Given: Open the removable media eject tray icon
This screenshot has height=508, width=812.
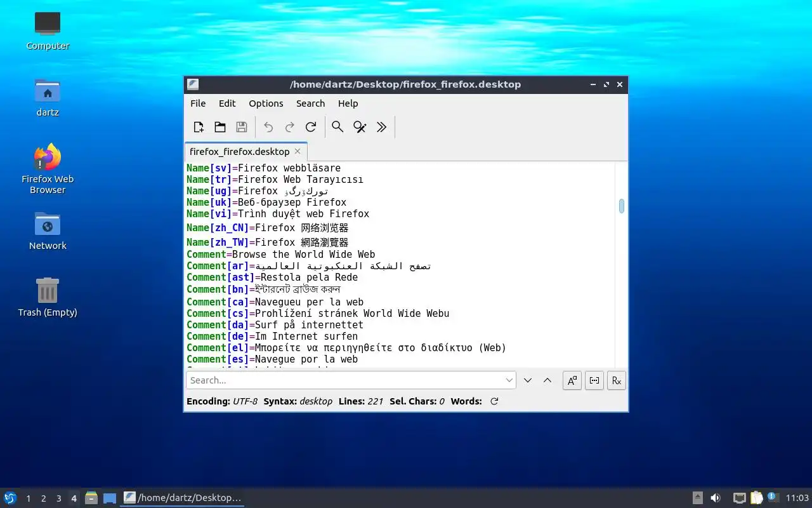Looking at the screenshot, I should (x=697, y=498).
